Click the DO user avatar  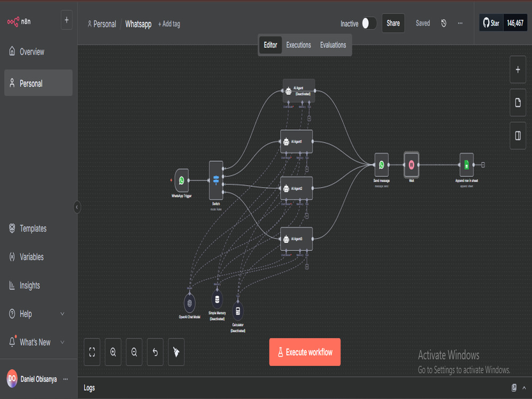pos(12,378)
